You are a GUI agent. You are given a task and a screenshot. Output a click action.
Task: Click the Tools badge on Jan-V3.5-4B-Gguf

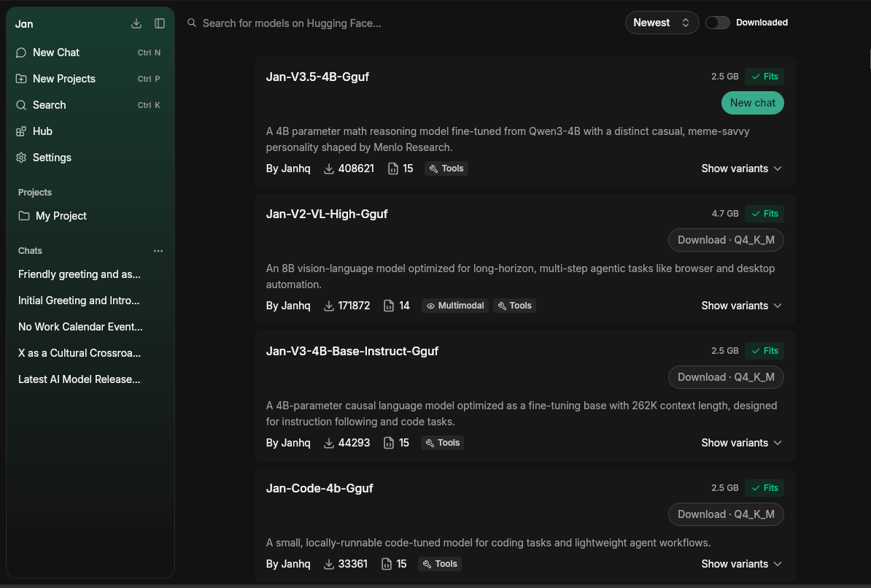click(x=446, y=169)
